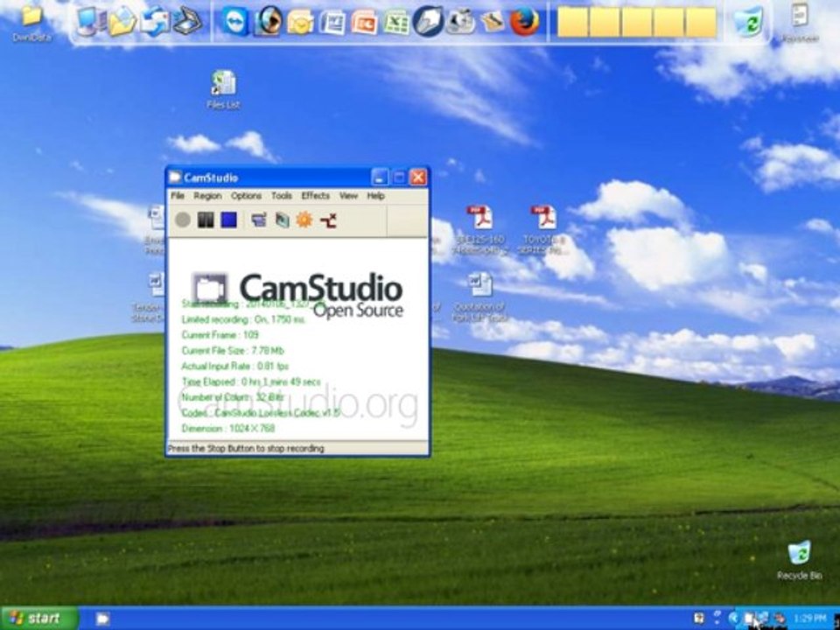Launch the scanner icon in the dock
Viewport: 840px width, 630px height.
pyautogui.click(x=188, y=23)
